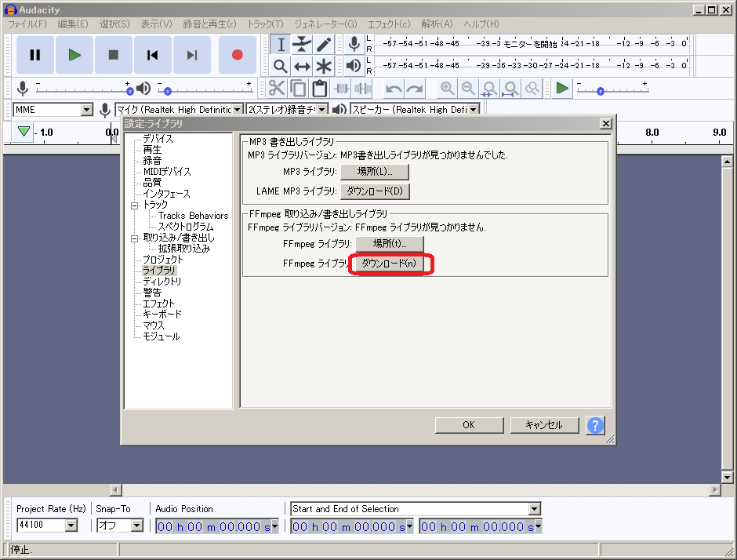Screen dimensions: 737x560
Task: Select キーボード in the settings tree
Action: [x=162, y=314]
